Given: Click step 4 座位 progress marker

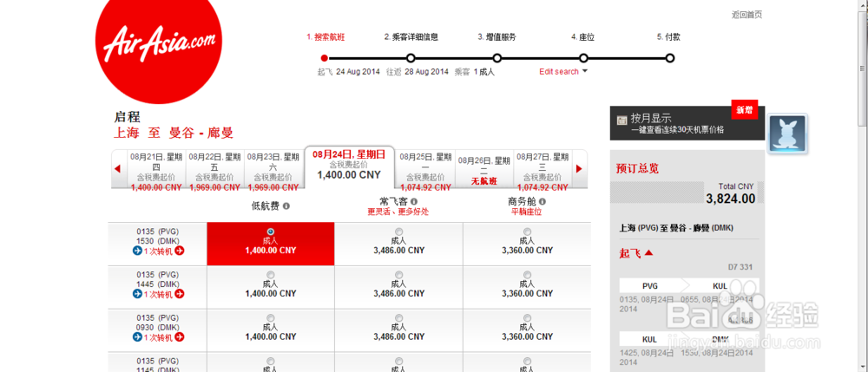Looking at the screenshot, I should pyautogui.click(x=583, y=58).
